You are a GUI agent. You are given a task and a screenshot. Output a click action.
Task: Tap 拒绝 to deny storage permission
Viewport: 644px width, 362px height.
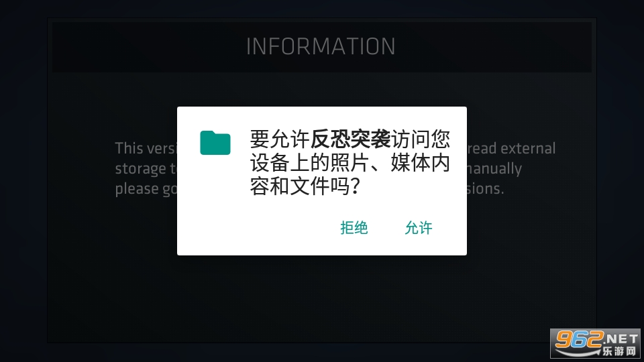pos(354,228)
